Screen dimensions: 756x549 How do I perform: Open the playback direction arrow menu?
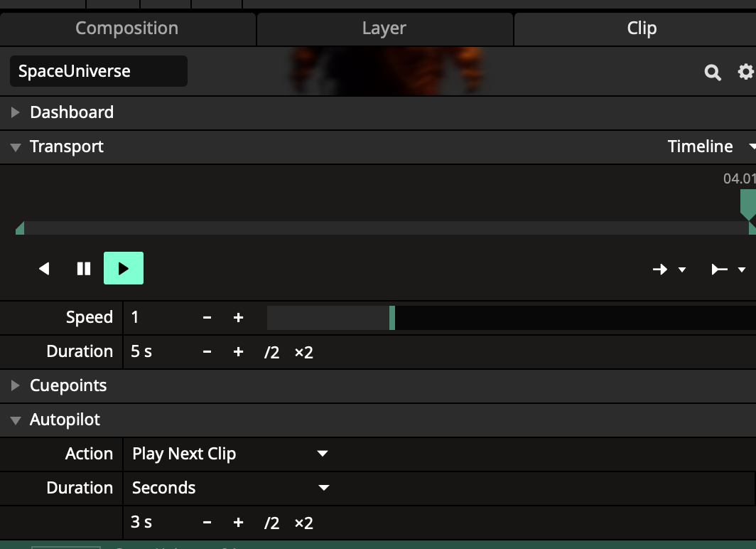tap(669, 270)
